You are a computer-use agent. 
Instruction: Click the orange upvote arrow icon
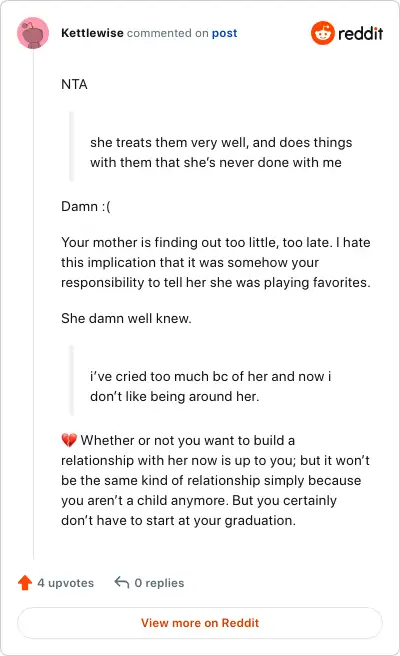[25, 582]
